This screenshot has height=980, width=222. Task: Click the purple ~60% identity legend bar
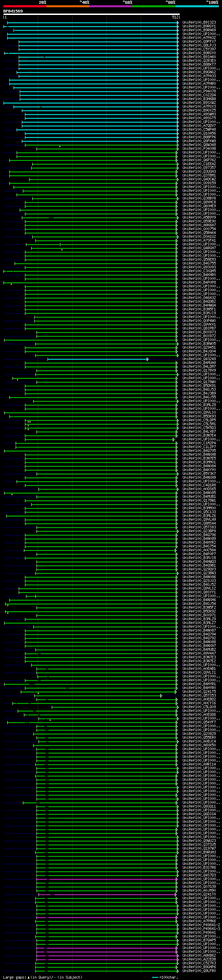click(x=111, y=6)
